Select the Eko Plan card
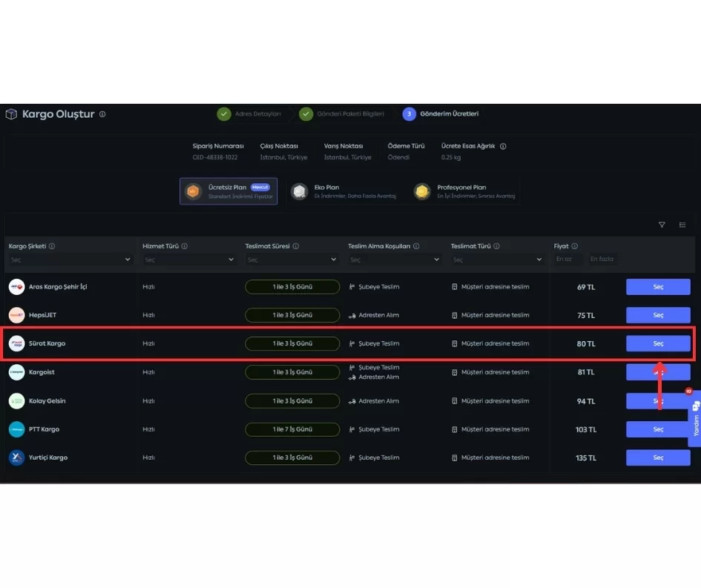This screenshot has height=588, width=701. 343,191
